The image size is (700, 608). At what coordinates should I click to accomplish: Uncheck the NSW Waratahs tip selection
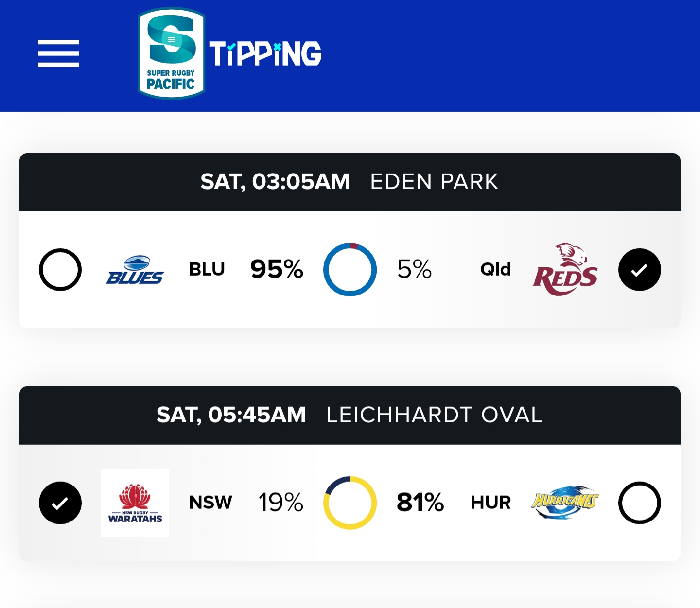pyautogui.click(x=60, y=503)
